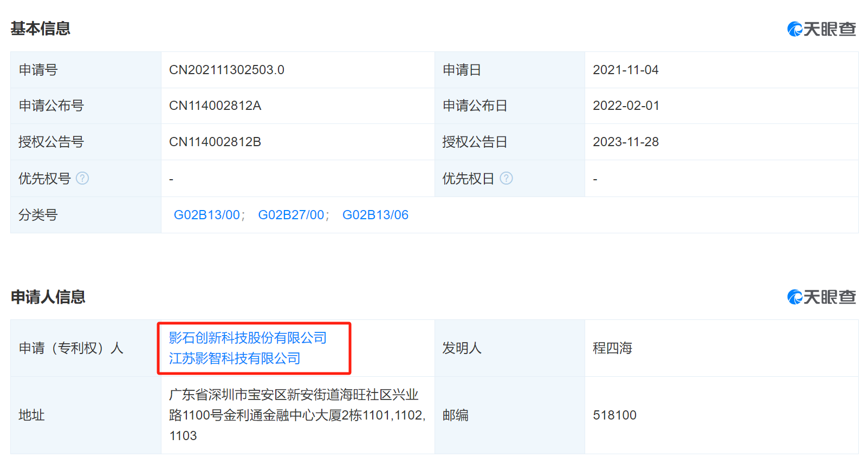Select the address text starting 广东省深圳市

click(297, 415)
